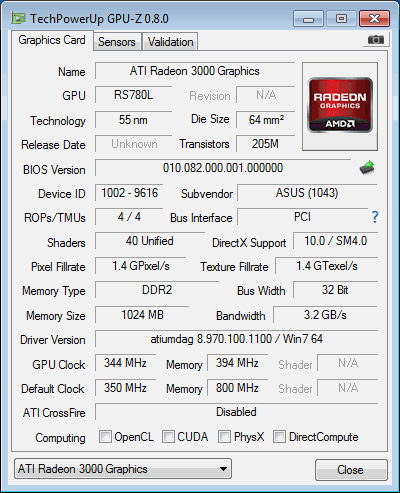Open the ATI Radeon 3000 Graphics dropdown
The height and width of the screenshot is (493, 400).
123,469
